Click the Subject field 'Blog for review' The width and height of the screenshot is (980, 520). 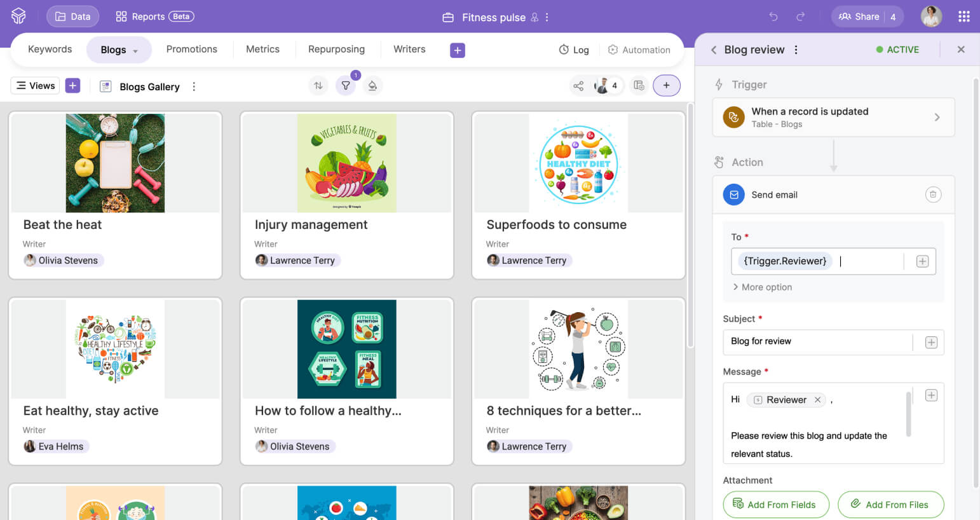tap(833, 342)
